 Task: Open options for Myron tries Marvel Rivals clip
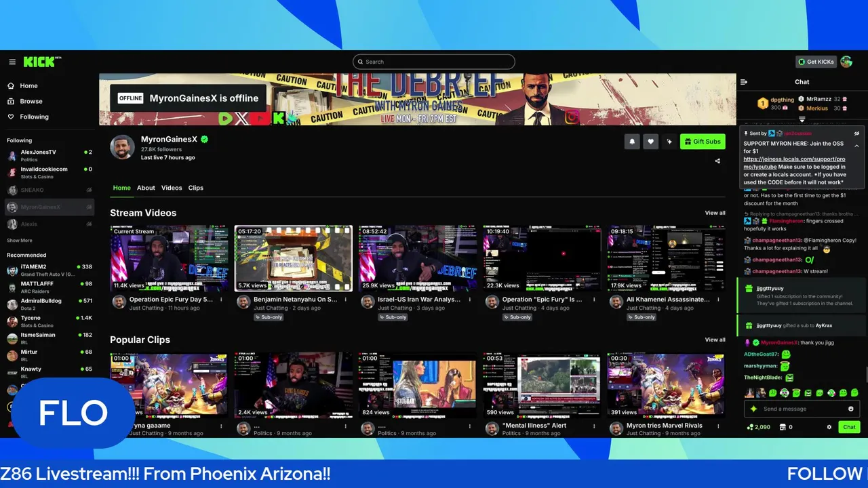coord(718,426)
